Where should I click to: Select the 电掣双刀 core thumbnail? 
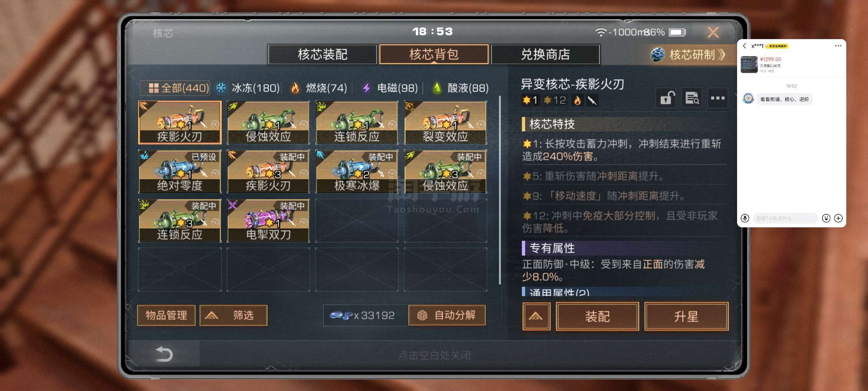tap(268, 220)
